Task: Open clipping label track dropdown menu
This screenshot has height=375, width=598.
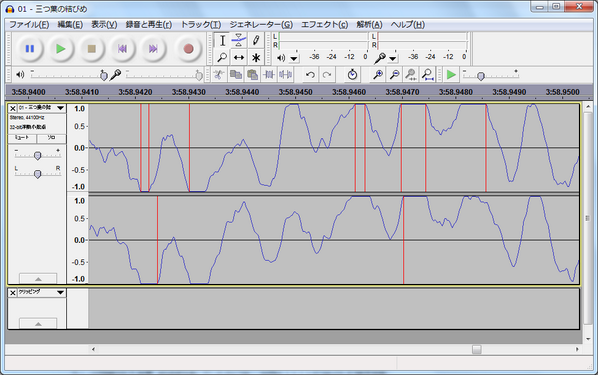Action: [60, 293]
